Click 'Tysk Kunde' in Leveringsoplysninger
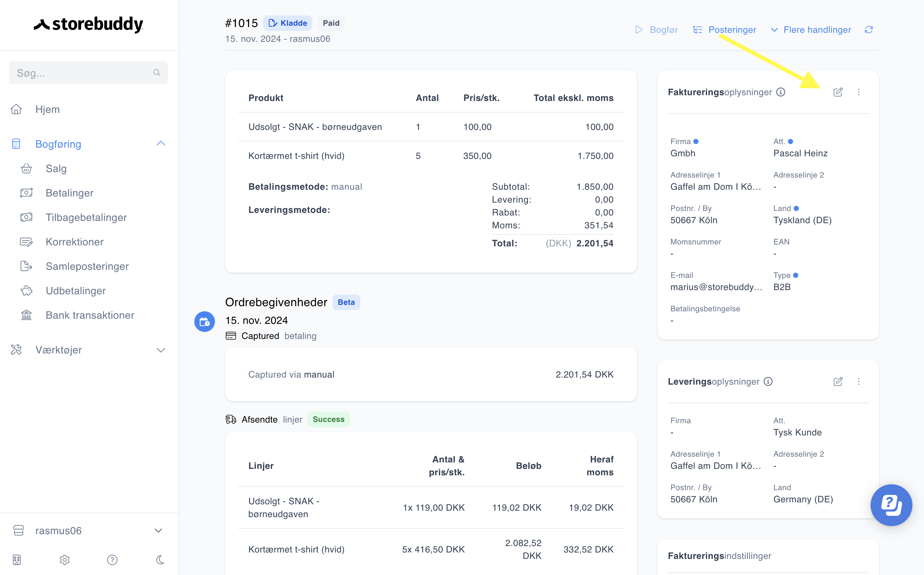The width and height of the screenshot is (924, 575). pyautogui.click(x=797, y=433)
